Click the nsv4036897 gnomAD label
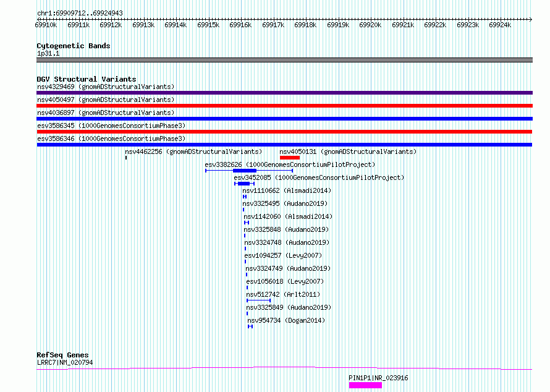Image resolution: width=550 pixels, height=392 pixels. pyautogui.click(x=106, y=113)
